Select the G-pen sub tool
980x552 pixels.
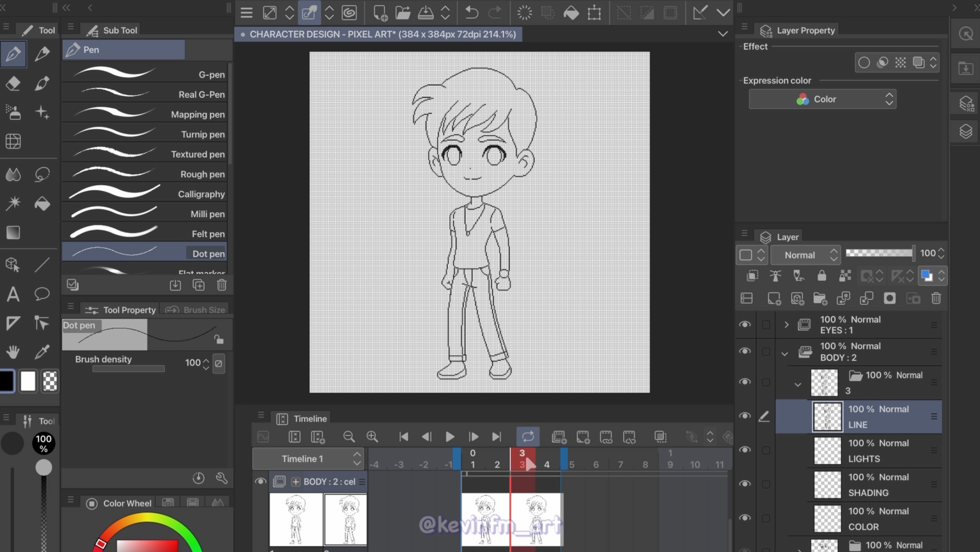tap(145, 74)
